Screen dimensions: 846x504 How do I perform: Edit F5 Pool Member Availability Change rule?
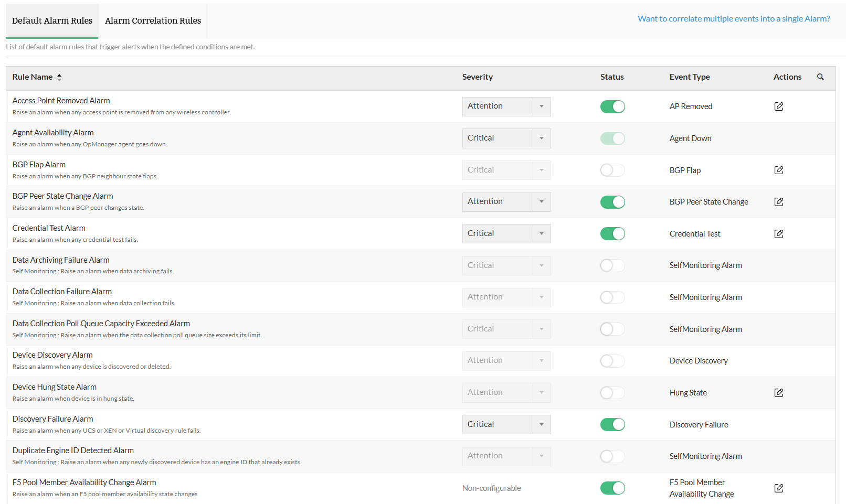coord(779,488)
